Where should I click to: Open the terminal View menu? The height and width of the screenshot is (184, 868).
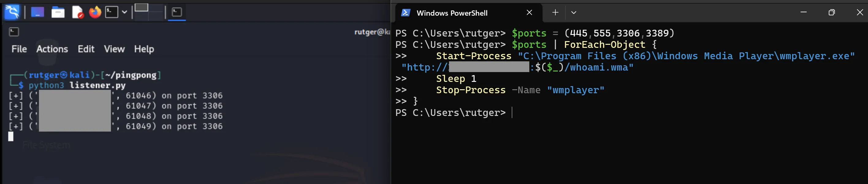114,49
